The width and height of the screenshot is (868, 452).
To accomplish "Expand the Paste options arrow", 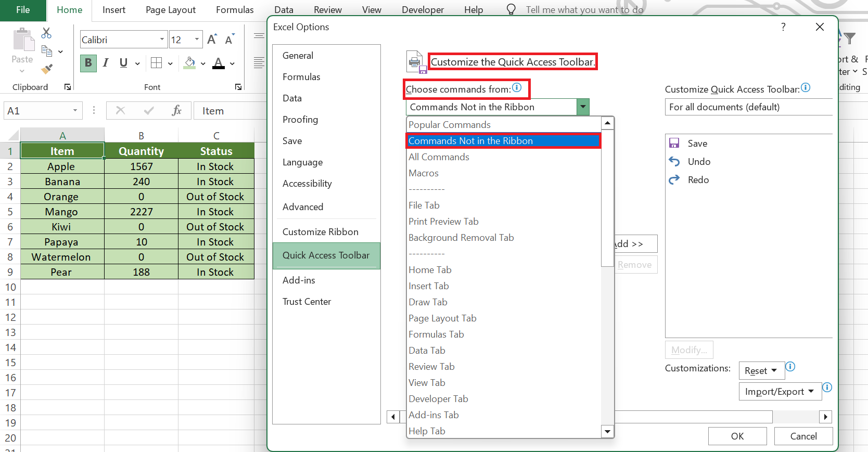I will tap(22, 71).
